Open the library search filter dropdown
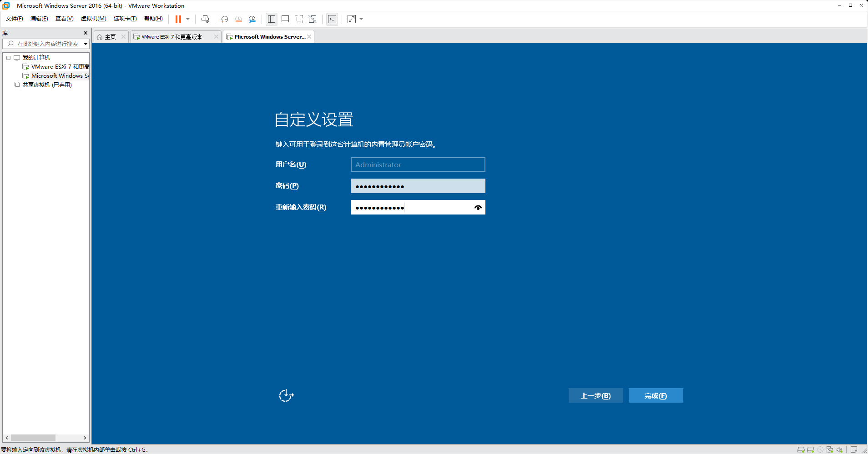868x454 pixels. pos(86,44)
